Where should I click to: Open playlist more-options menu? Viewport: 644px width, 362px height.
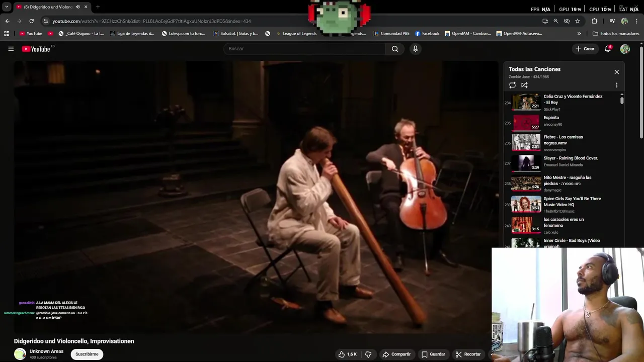pyautogui.click(x=616, y=85)
